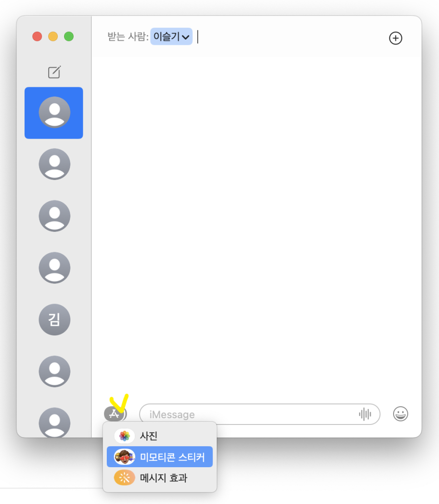Open the second conversation avatar
This screenshot has width=439, height=504.
click(x=55, y=164)
